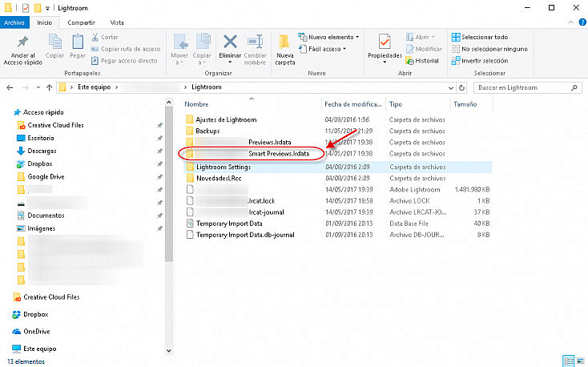The height and width of the screenshot is (367, 588).
Task: Open the Copiar a dropdown
Action: (202, 50)
